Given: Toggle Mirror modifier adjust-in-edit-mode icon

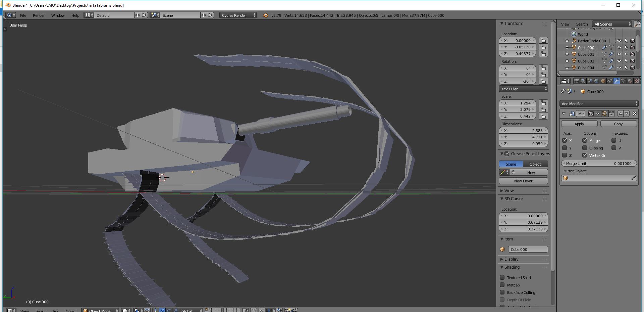Looking at the screenshot, I should [x=604, y=114].
